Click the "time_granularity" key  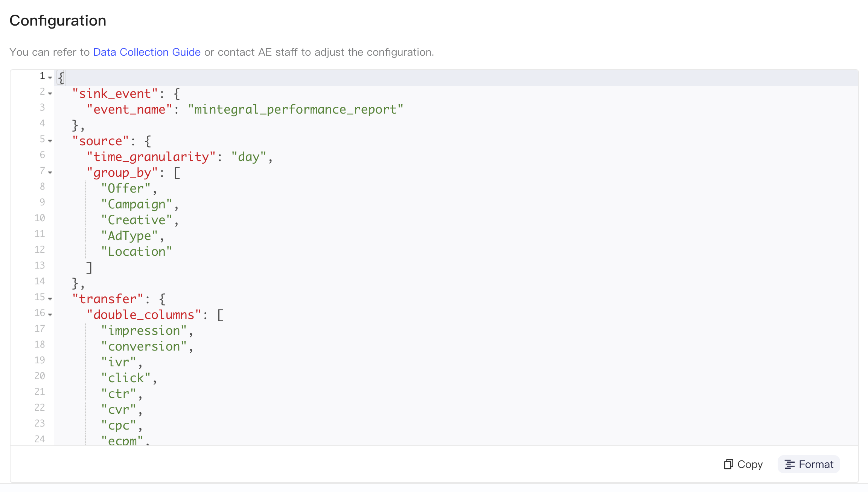[x=151, y=157]
